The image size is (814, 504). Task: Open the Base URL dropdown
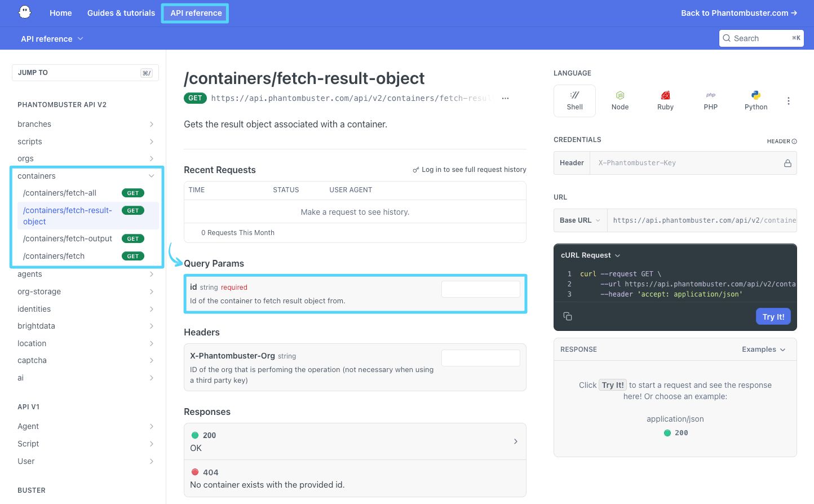click(x=580, y=220)
